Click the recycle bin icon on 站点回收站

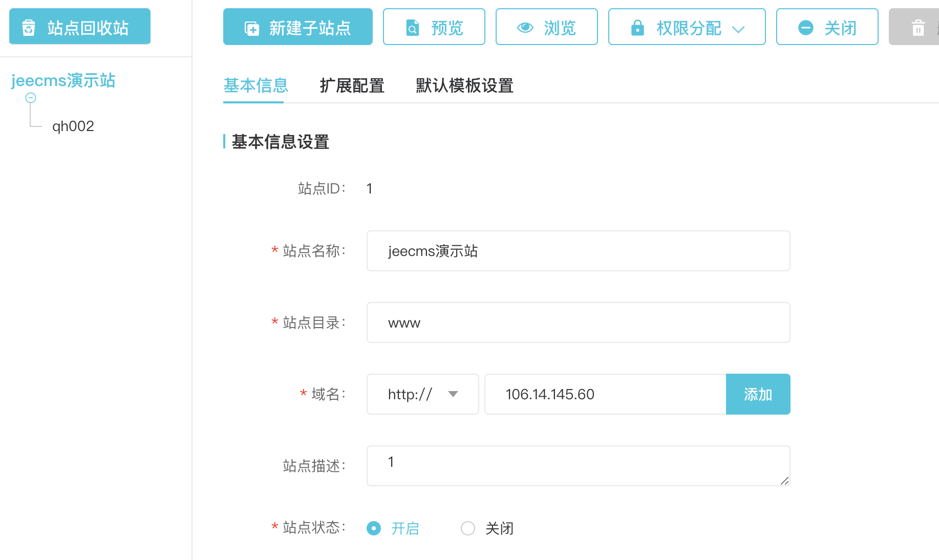pos(29,28)
